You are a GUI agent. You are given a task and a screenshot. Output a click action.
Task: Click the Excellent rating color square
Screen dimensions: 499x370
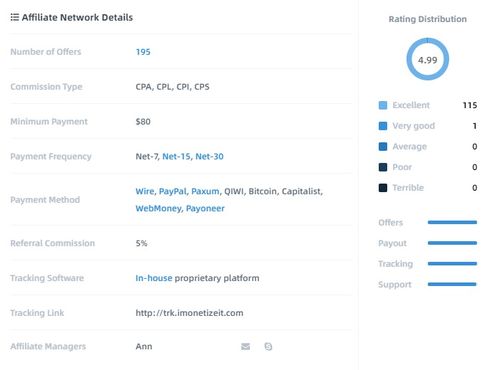tap(383, 105)
